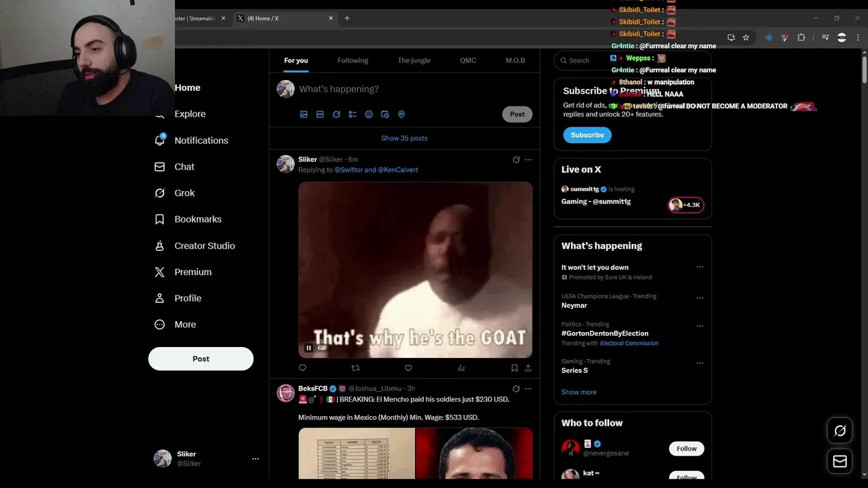Open options for the Neymar trend

[x=700, y=298]
